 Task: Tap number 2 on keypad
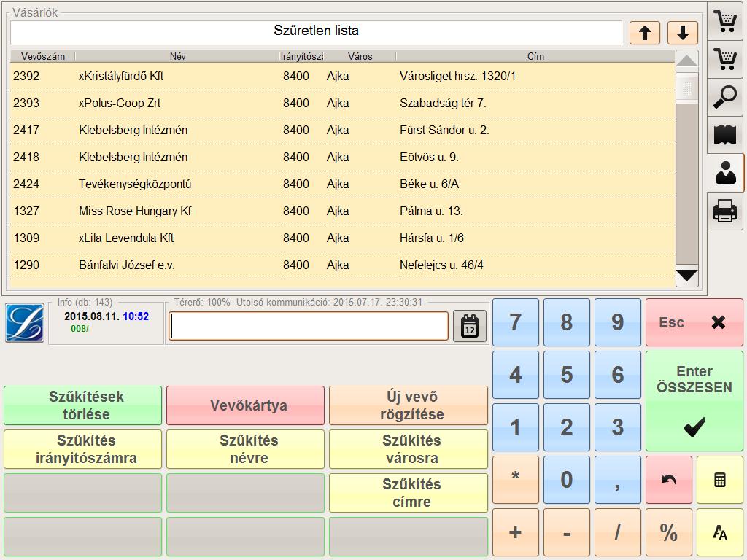(x=566, y=427)
